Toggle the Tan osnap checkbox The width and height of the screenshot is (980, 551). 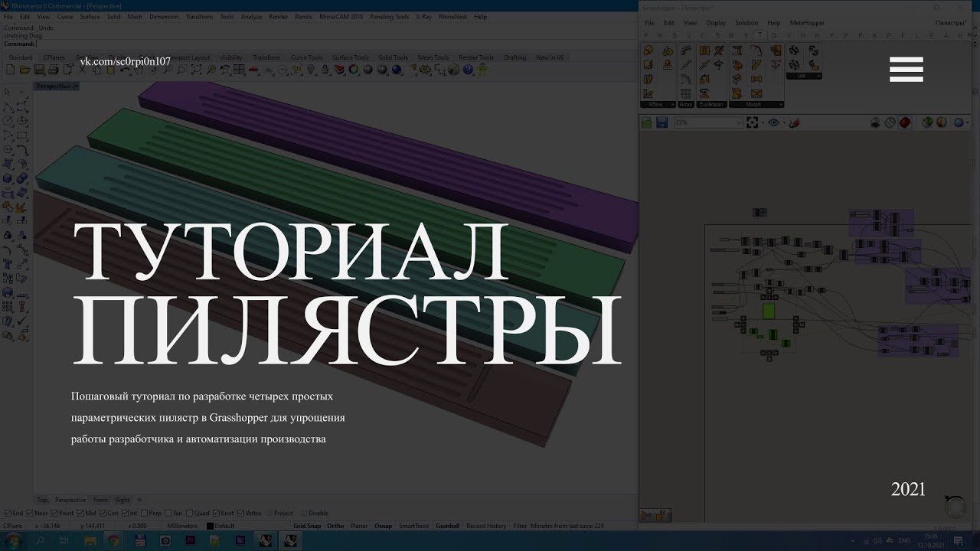(168, 513)
